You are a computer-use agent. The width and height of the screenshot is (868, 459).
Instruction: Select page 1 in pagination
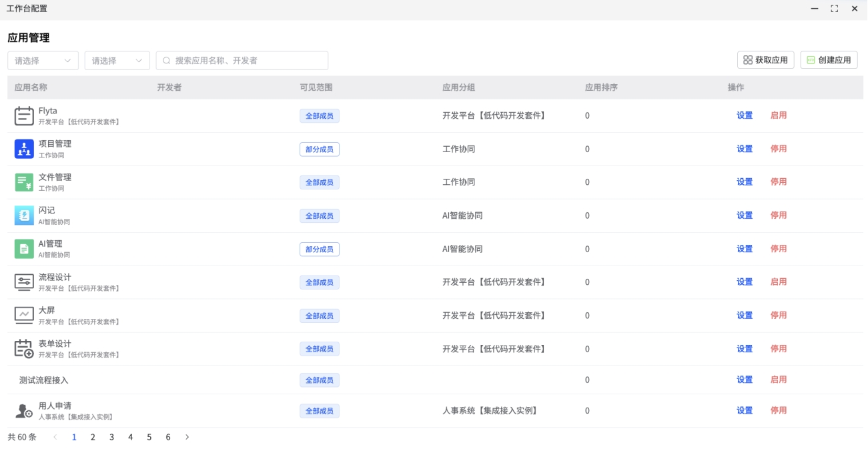click(x=74, y=437)
